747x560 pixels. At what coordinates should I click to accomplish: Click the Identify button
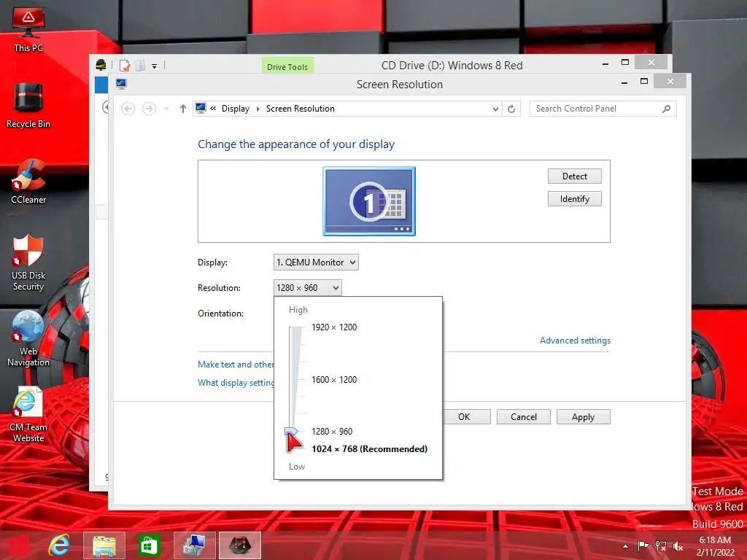click(x=575, y=199)
